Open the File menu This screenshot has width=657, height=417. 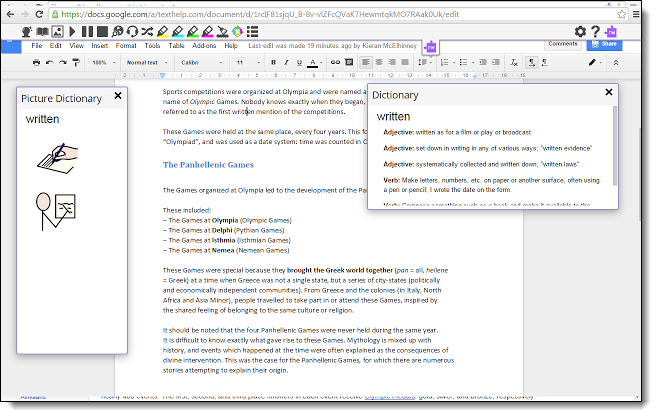point(37,46)
